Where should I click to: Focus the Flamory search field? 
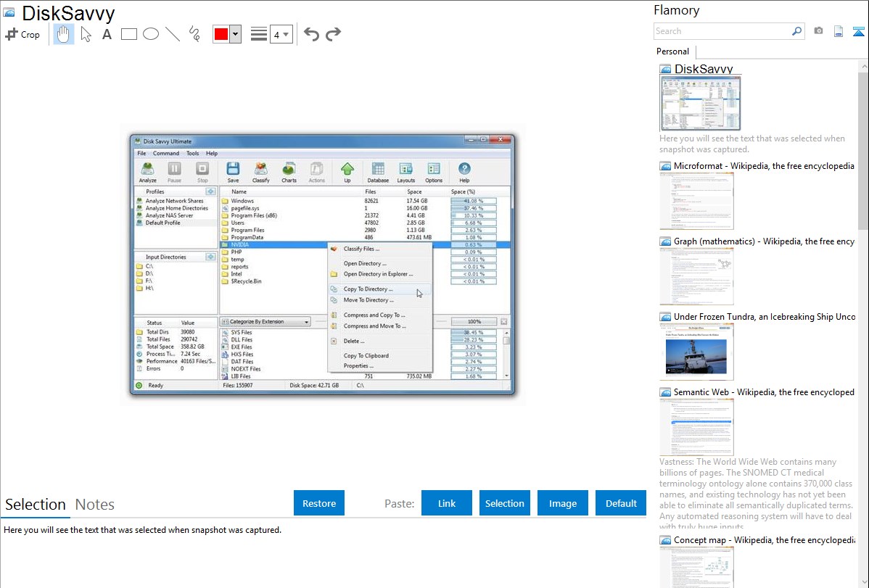722,31
